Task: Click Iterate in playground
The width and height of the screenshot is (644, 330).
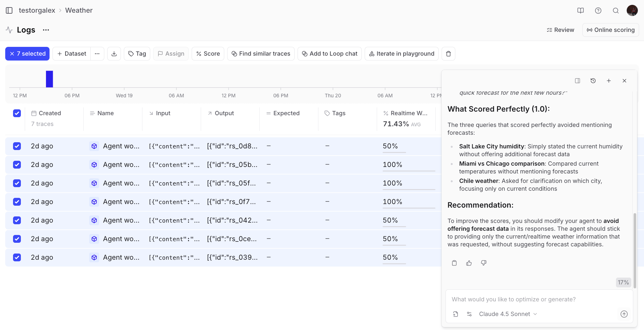Action: click(402, 54)
